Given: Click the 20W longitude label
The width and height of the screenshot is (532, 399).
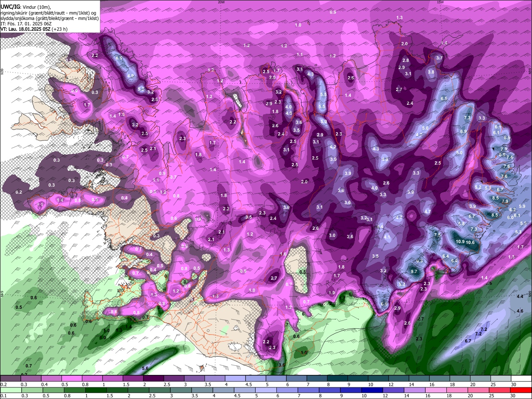Looking at the screenshot, I should [x=221, y=2].
